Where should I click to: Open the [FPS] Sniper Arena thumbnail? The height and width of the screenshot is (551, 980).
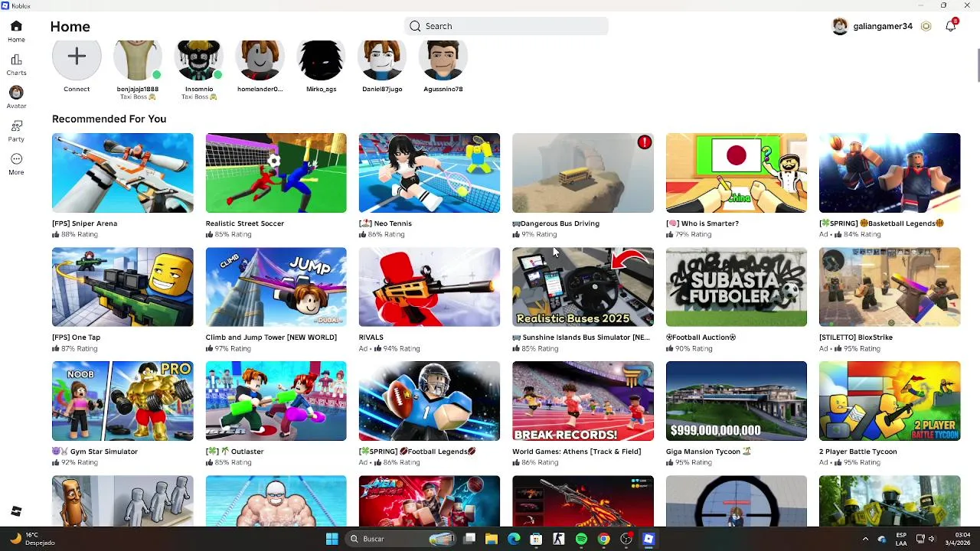pos(122,173)
